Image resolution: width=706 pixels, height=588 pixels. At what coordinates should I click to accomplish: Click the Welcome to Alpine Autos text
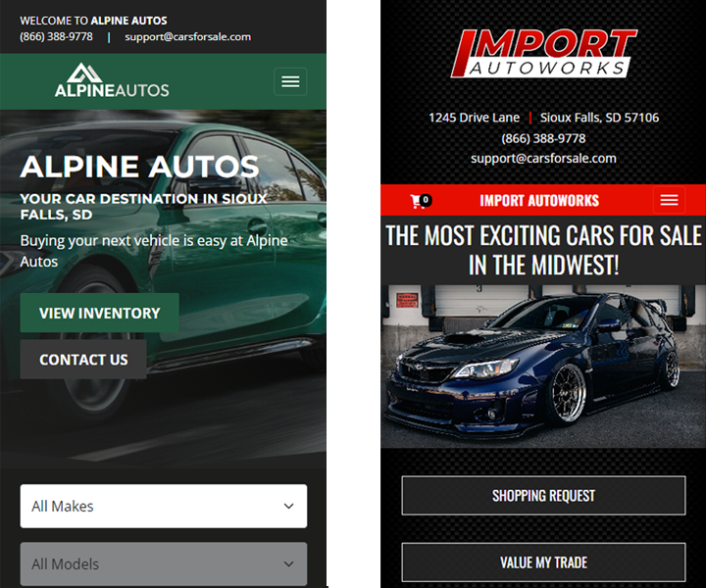point(93,21)
